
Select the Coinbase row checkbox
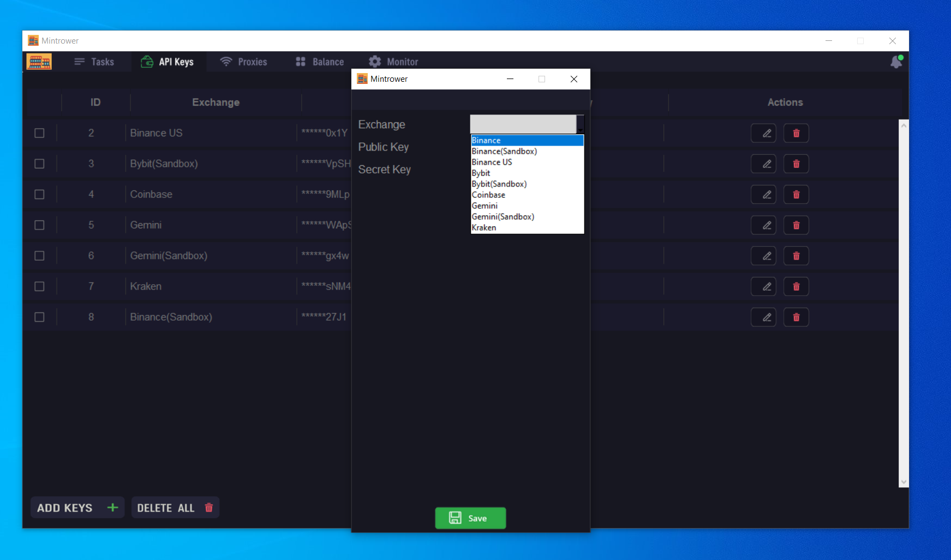point(39,195)
